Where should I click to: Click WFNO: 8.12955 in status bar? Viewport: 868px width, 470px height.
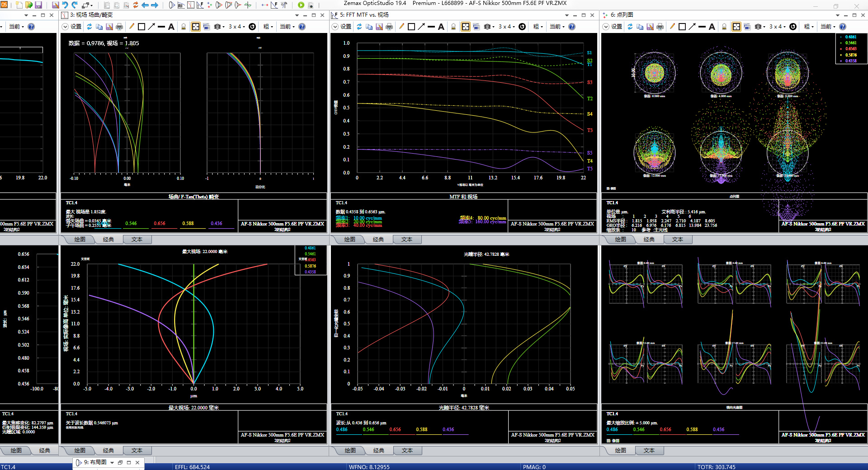click(369, 467)
